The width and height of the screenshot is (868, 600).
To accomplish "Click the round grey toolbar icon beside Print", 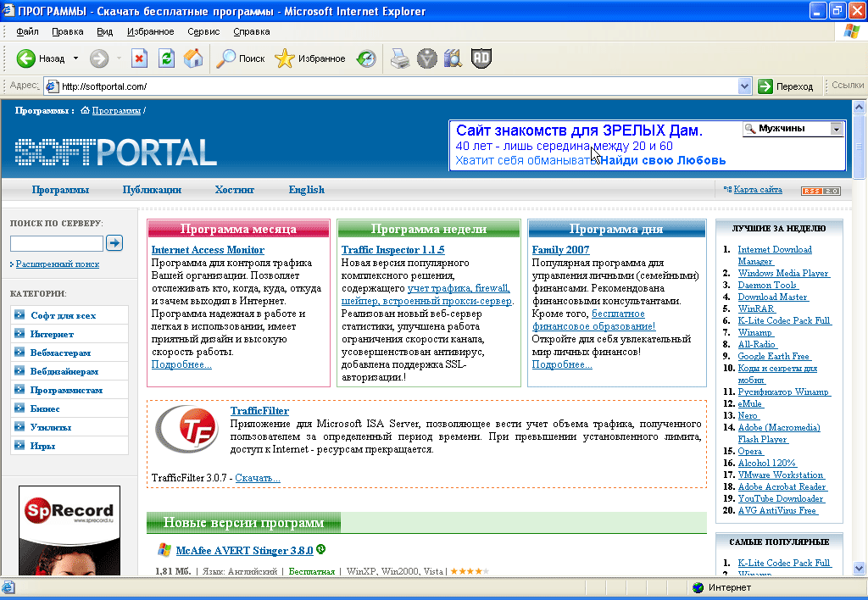I will [427, 58].
